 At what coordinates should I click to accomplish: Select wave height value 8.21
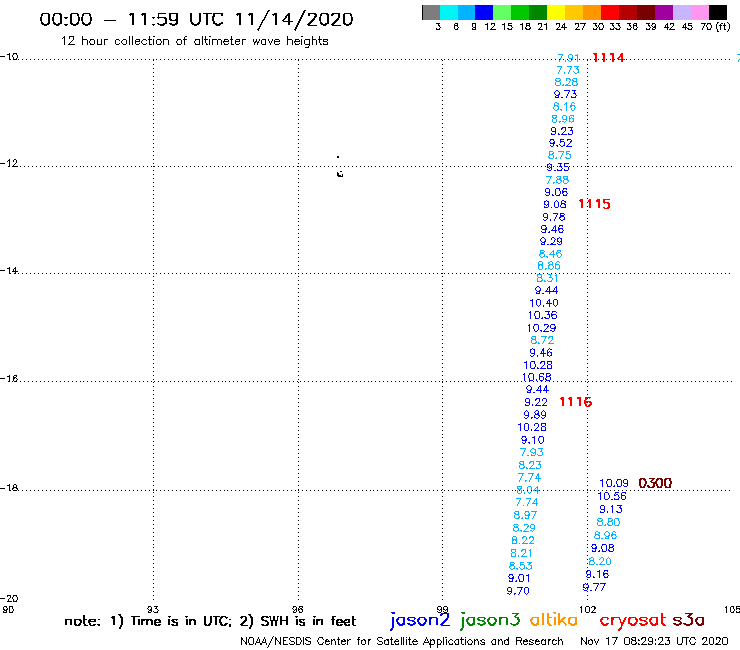521,553
